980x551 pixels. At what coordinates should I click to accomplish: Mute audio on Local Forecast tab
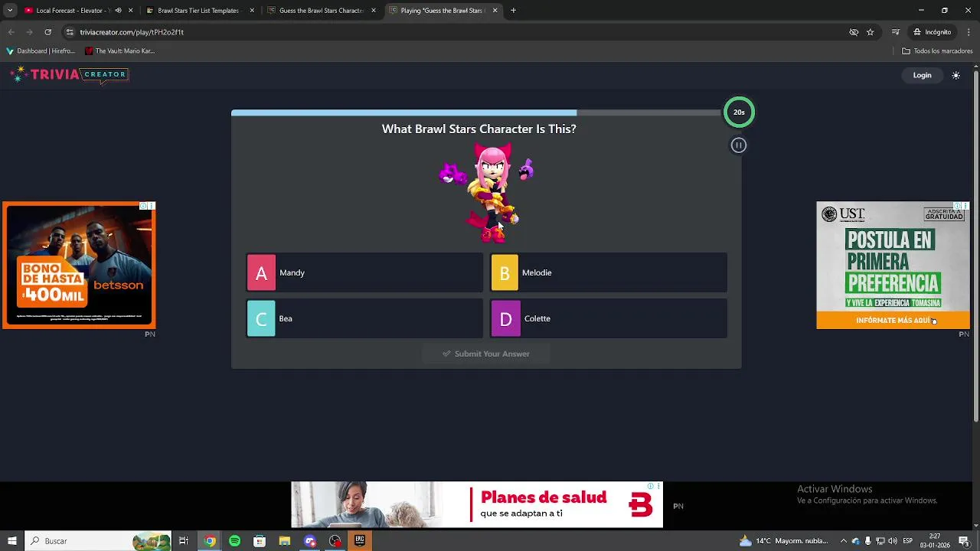118,11
